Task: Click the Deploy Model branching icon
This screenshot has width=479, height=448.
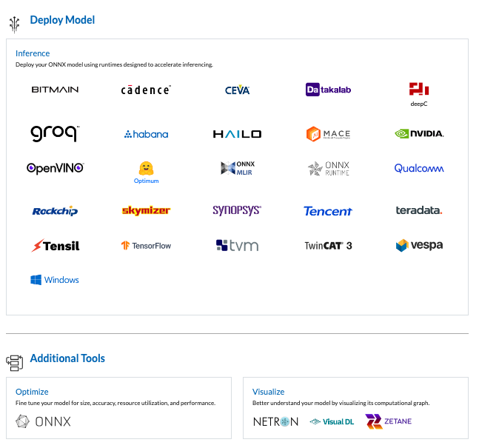Action: pos(14,24)
